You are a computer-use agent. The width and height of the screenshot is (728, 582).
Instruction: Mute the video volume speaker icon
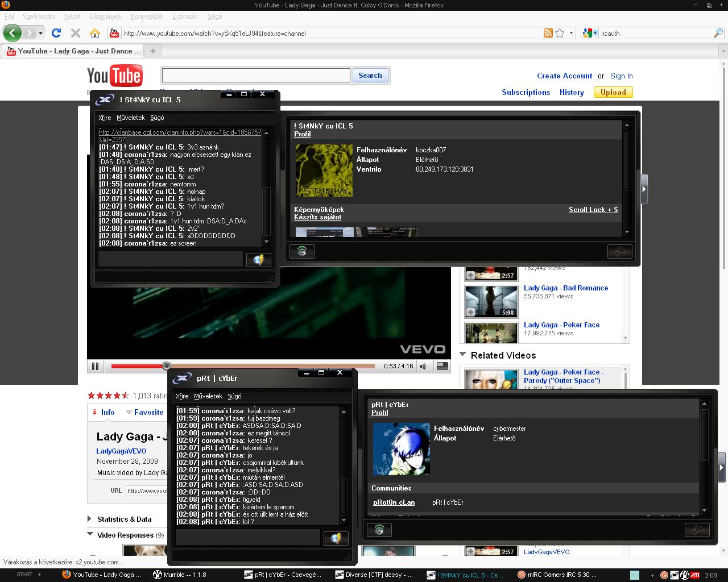click(424, 367)
